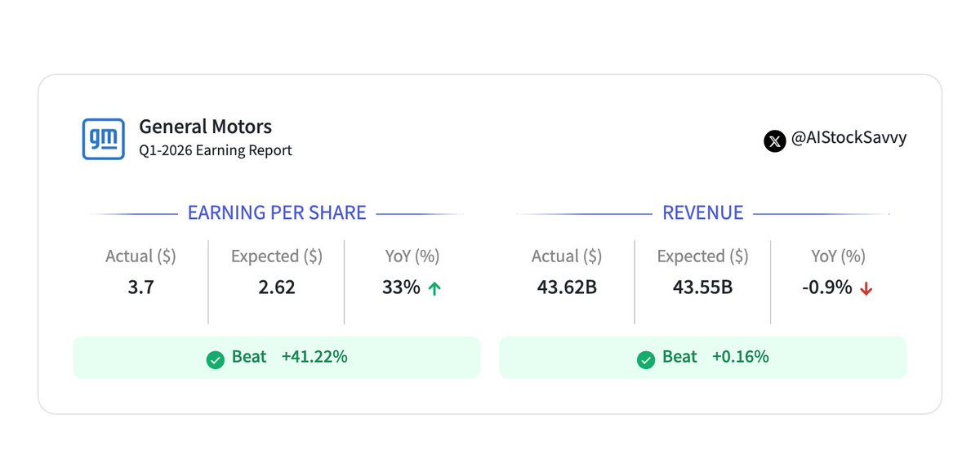This screenshot has width=980, height=450.
Task: Click the General Motors GM logo
Action: [104, 138]
